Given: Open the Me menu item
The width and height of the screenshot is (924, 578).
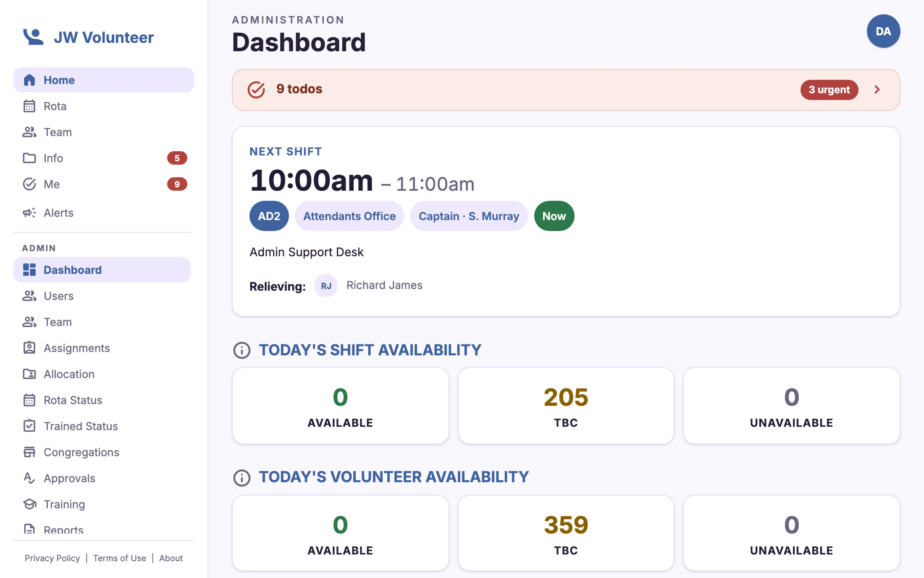Looking at the screenshot, I should point(104,184).
